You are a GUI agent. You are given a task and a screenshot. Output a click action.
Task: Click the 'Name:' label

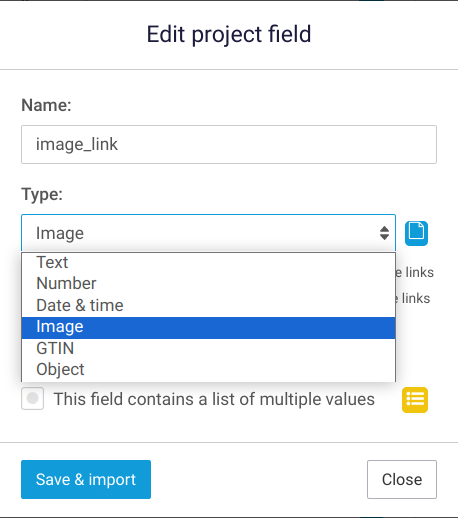[46, 105]
